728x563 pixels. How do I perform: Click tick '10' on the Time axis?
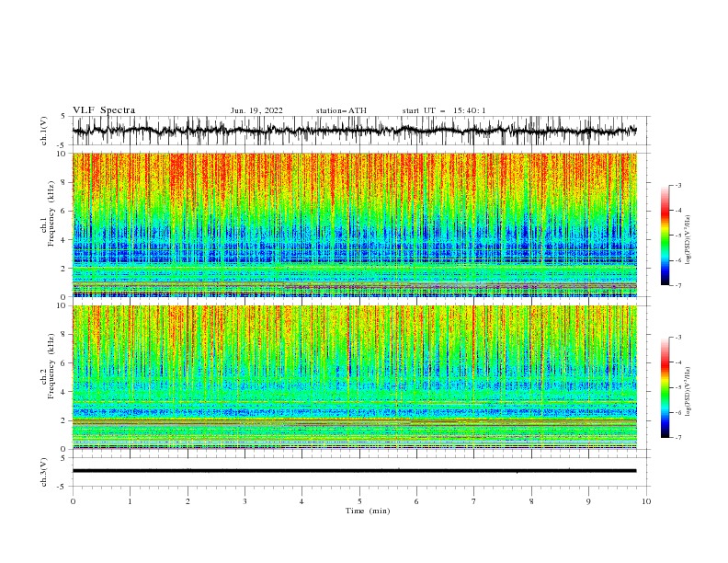(646, 501)
